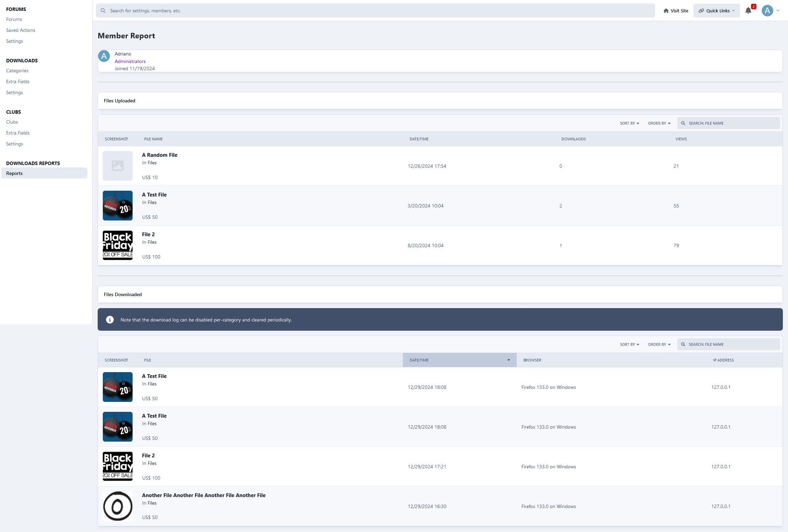Open the Order By dropdown in Files Uploaded
Screen dimensions: 788x532
[659, 123]
